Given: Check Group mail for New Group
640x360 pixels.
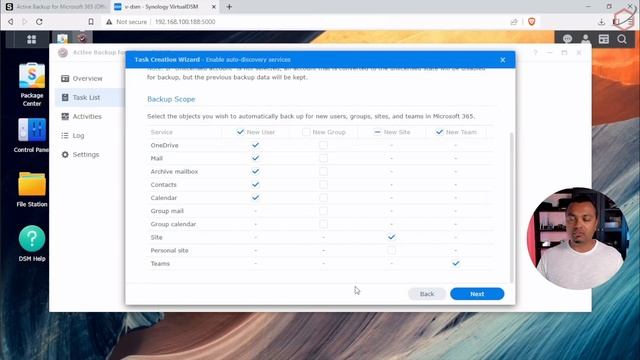Looking at the screenshot, I should [x=323, y=211].
